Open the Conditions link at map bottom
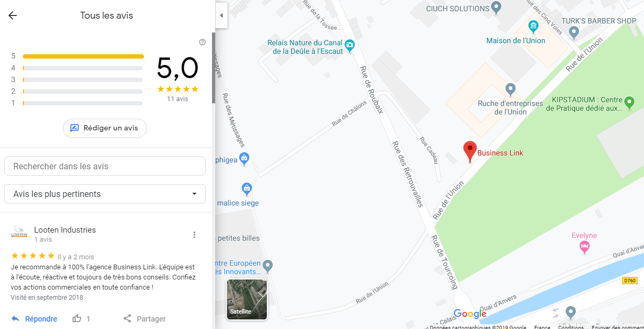Image resolution: width=644 pixels, height=329 pixels. 571,327
